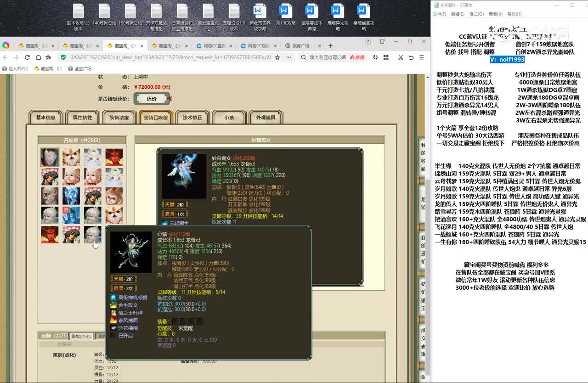Screen dimensions: 588x383
Task: Click the 春风拂面 skill icon
Action: coord(113,320)
